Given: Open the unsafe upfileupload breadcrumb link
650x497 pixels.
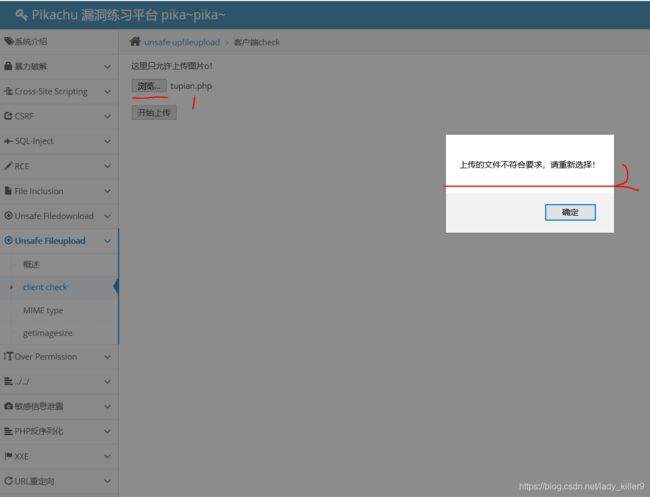Looking at the screenshot, I should point(182,42).
